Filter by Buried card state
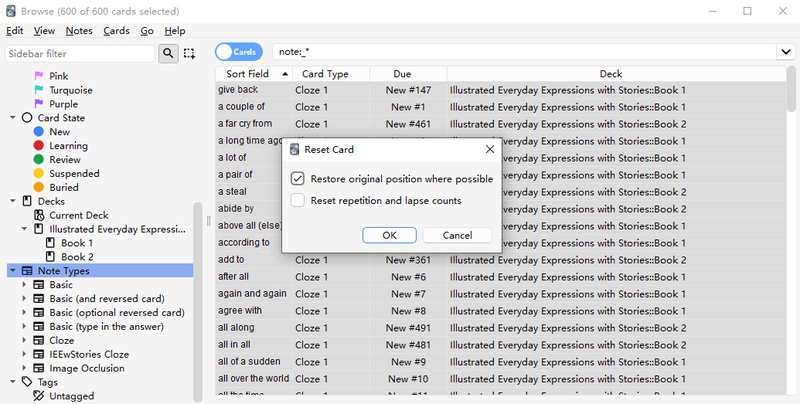Image resolution: width=800 pixels, height=404 pixels. click(x=64, y=187)
